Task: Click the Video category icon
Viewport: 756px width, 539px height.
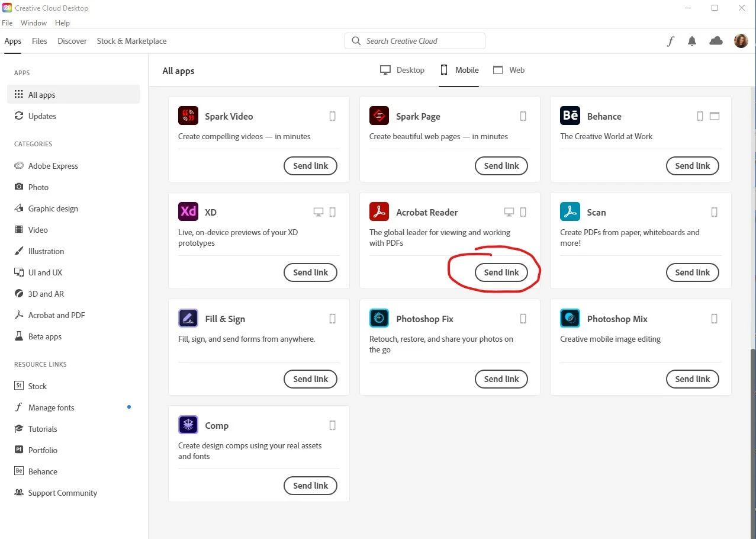Action: (x=19, y=230)
